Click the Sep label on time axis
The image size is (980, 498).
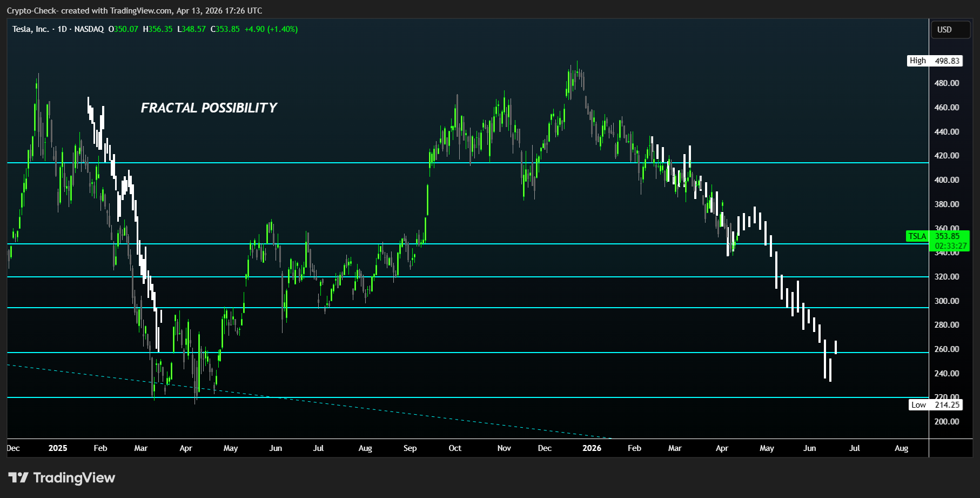(410, 448)
